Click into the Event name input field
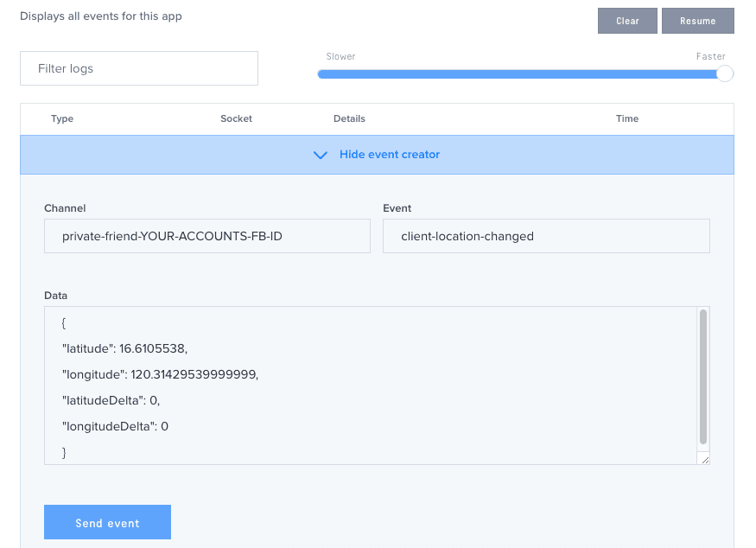 [x=545, y=236]
